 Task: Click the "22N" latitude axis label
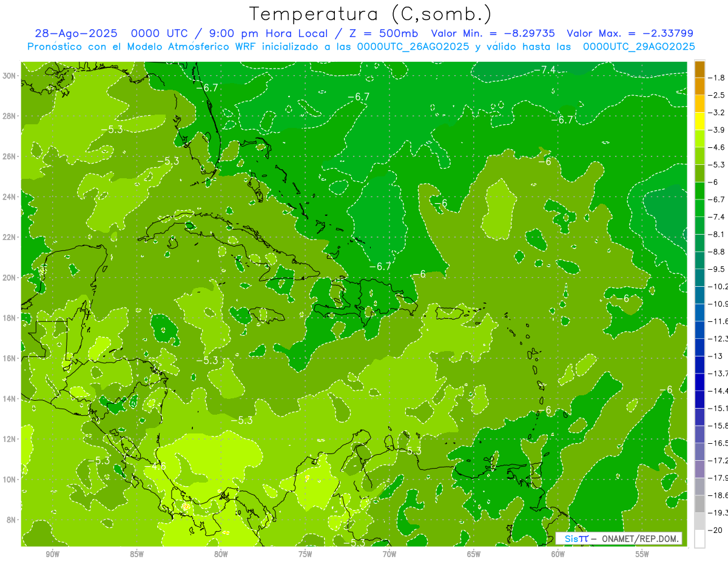(x=9, y=237)
